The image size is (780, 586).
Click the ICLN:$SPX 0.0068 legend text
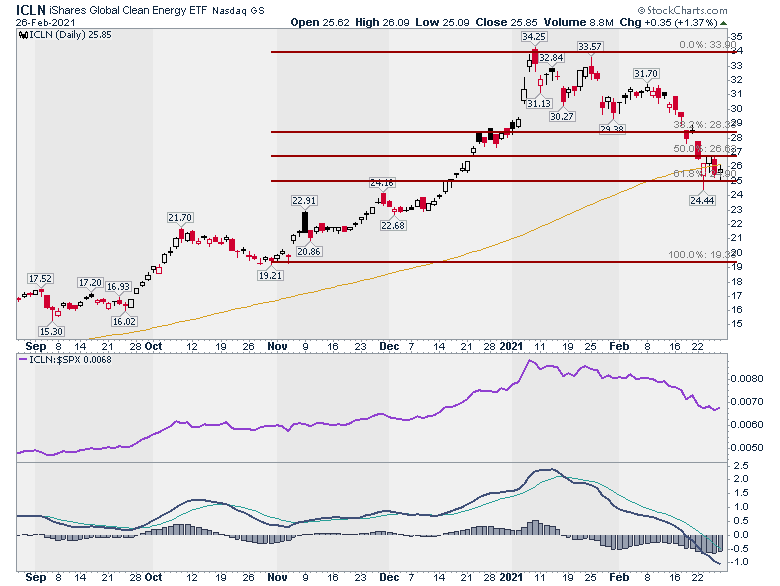(x=70, y=359)
